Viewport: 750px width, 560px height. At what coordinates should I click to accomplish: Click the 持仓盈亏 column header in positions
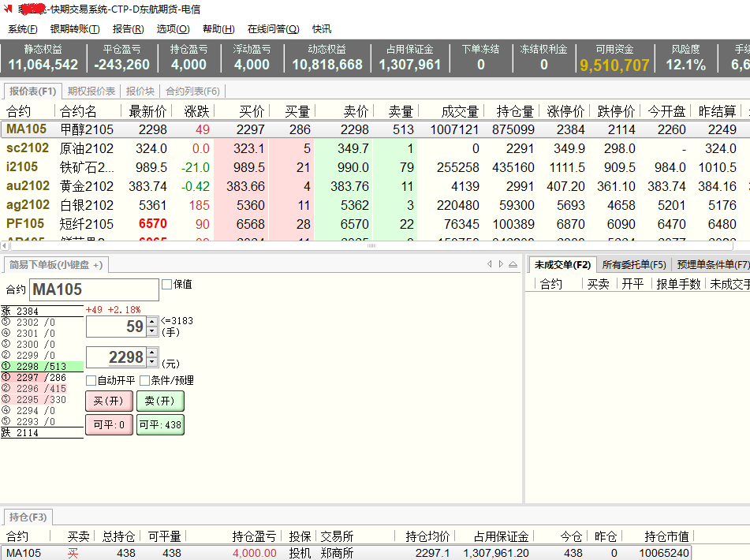click(254, 536)
